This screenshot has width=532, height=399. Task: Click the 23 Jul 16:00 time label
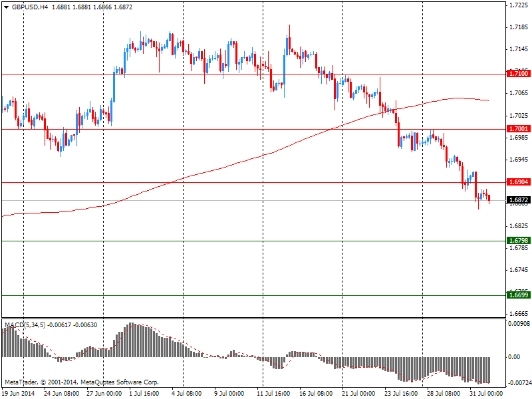click(401, 394)
